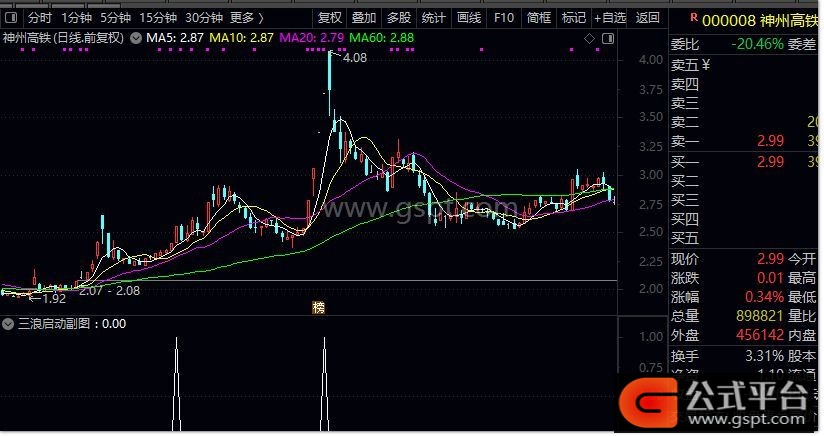Click the 委比 -20.46% value

[757, 44]
